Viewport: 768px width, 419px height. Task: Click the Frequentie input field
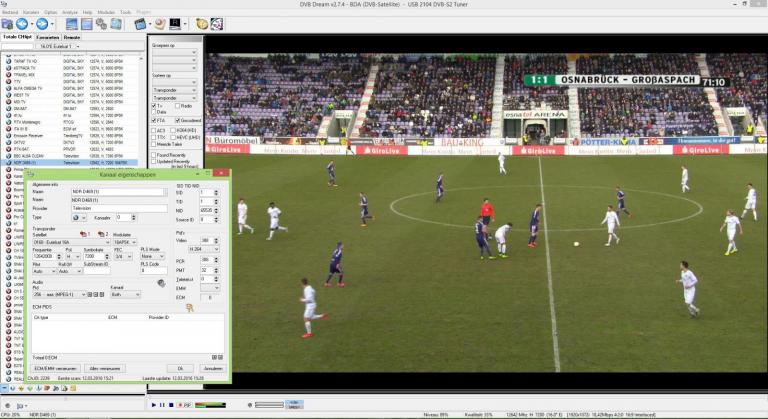41,255
